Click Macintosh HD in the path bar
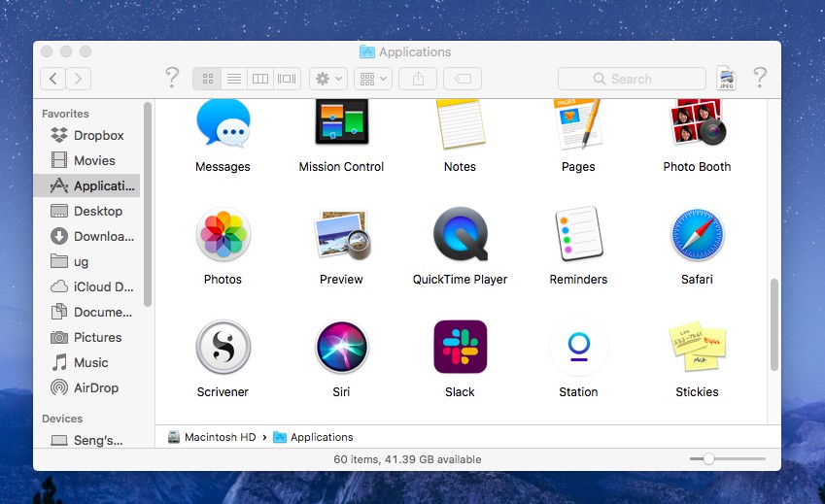This screenshot has width=825, height=504. point(212,437)
